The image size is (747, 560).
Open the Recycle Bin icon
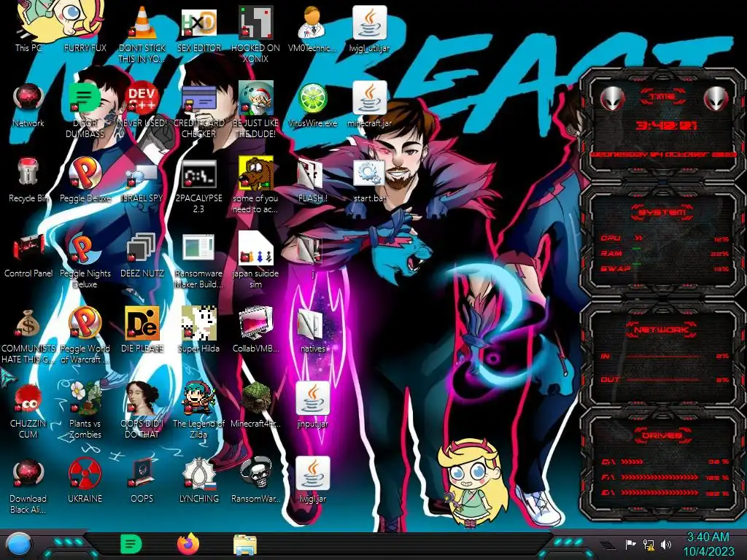[28, 171]
